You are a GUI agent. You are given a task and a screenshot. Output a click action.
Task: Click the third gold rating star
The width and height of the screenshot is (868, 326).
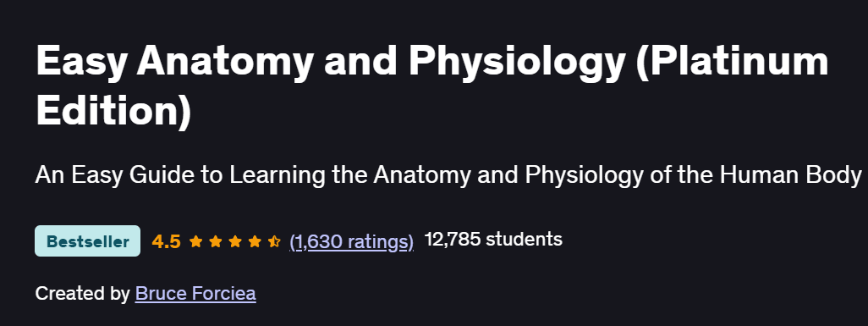234,241
